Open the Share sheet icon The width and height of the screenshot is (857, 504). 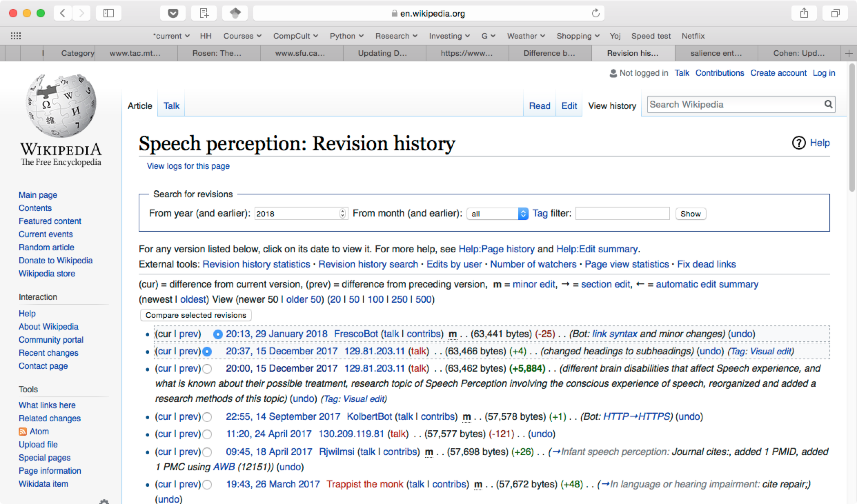coord(804,13)
